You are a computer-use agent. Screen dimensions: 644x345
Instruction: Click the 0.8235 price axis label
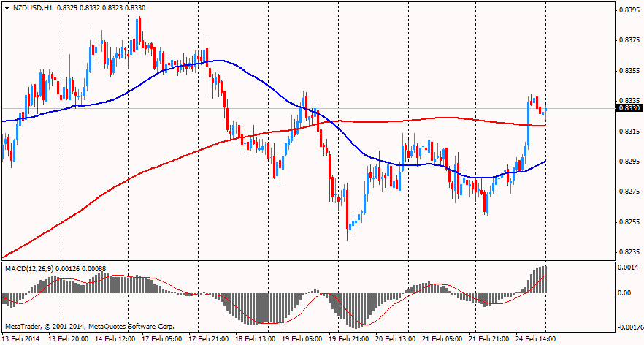pos(629,252)
